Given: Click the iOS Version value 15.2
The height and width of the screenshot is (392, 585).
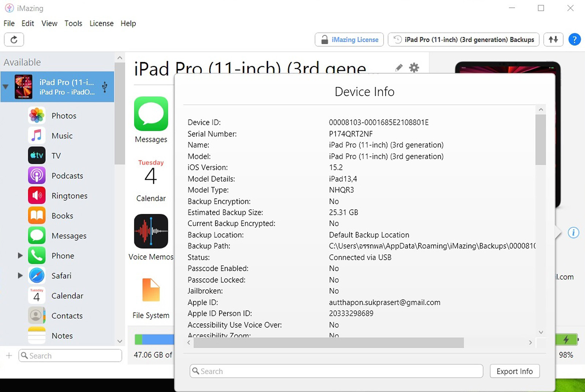Looking at the screenshot, I should point(336,167).
